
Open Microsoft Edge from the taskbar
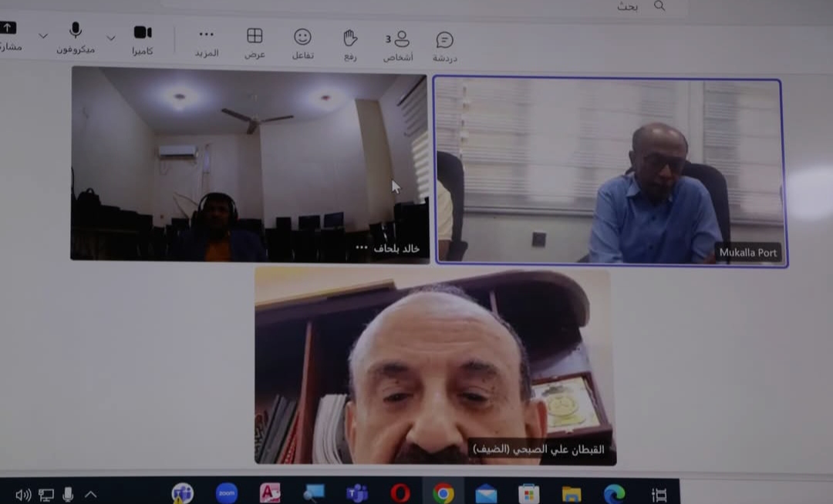coord(614,493)
